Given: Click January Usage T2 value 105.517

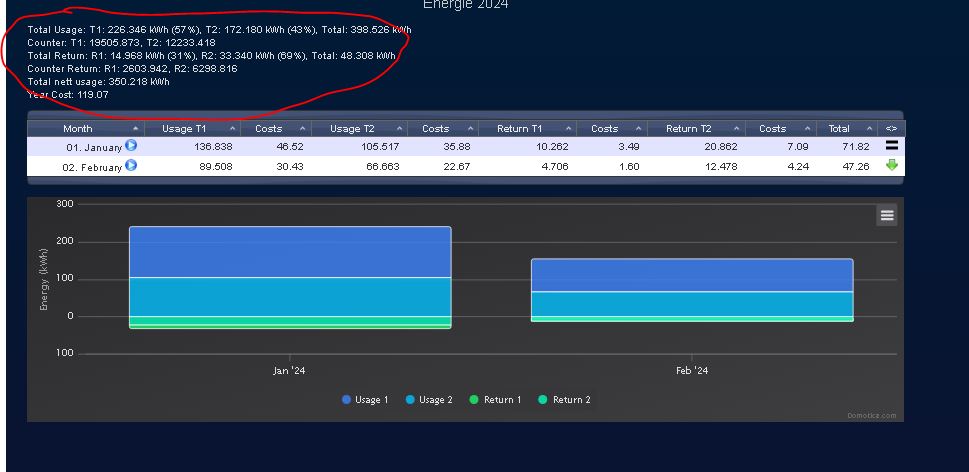Looking at the screenshot, I should click(379, 147).
